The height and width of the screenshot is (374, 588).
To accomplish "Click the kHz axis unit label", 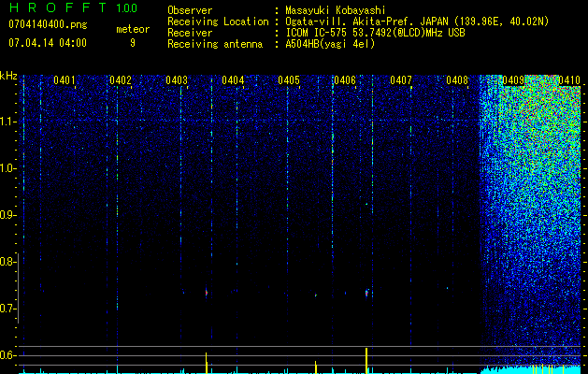I will click(8, 76).
